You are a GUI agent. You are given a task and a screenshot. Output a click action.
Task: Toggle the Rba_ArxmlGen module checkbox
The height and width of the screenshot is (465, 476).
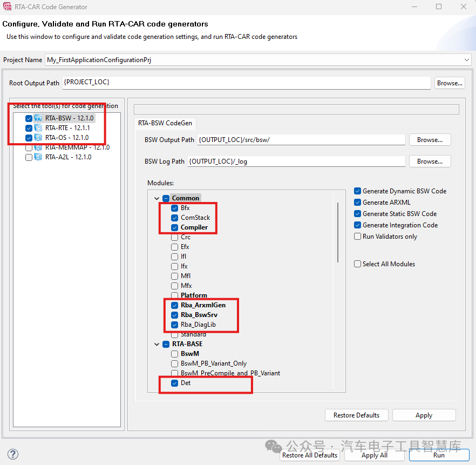174,305
